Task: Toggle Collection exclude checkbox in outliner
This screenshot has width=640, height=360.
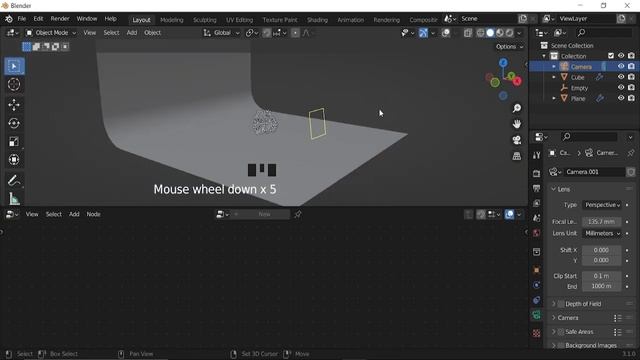Action: pyautogui.click(x=611, y=56)
